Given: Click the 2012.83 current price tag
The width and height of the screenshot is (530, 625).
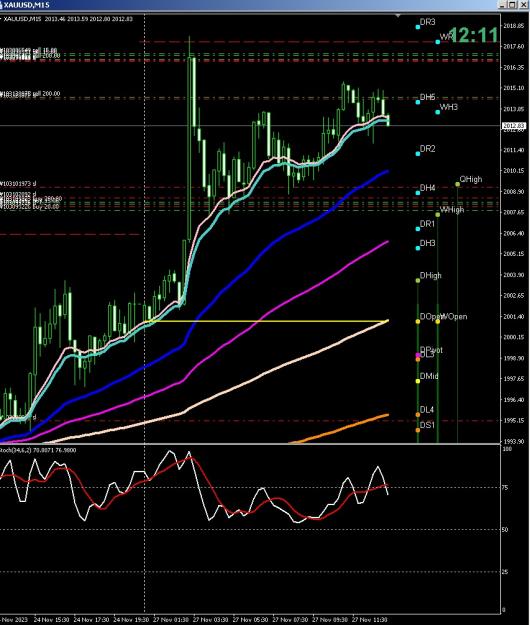Looking at the screenshot, I should coord(514,126).
